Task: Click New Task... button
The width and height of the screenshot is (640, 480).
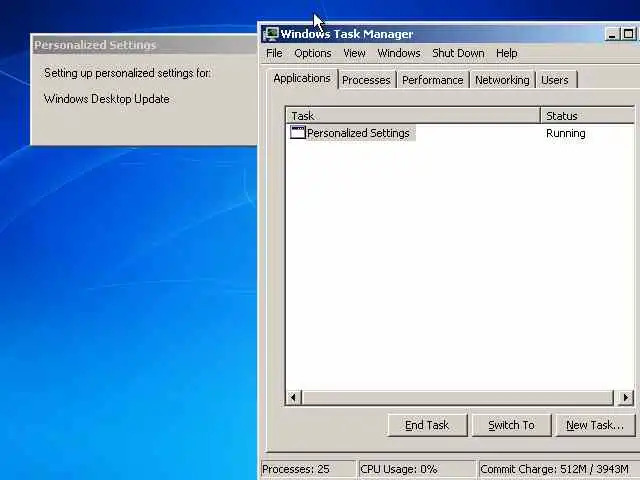Action: click(596, 425)
